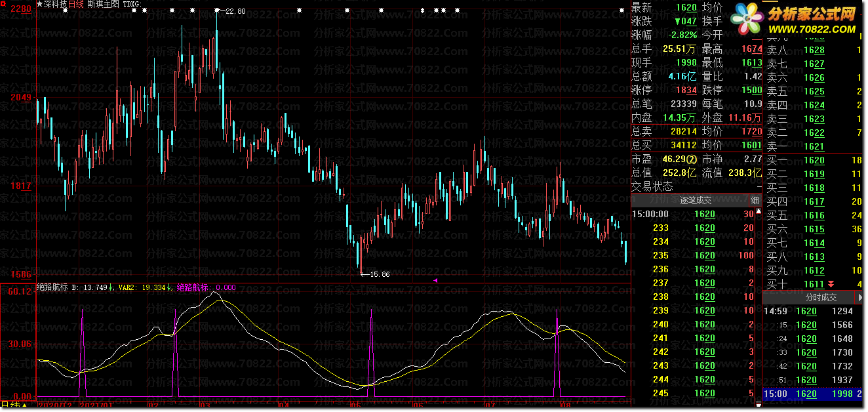Image resolution: width=868 pixels, height=412 pixels.
Task: Click the 2049 price axis label
Action: point(20,97)
